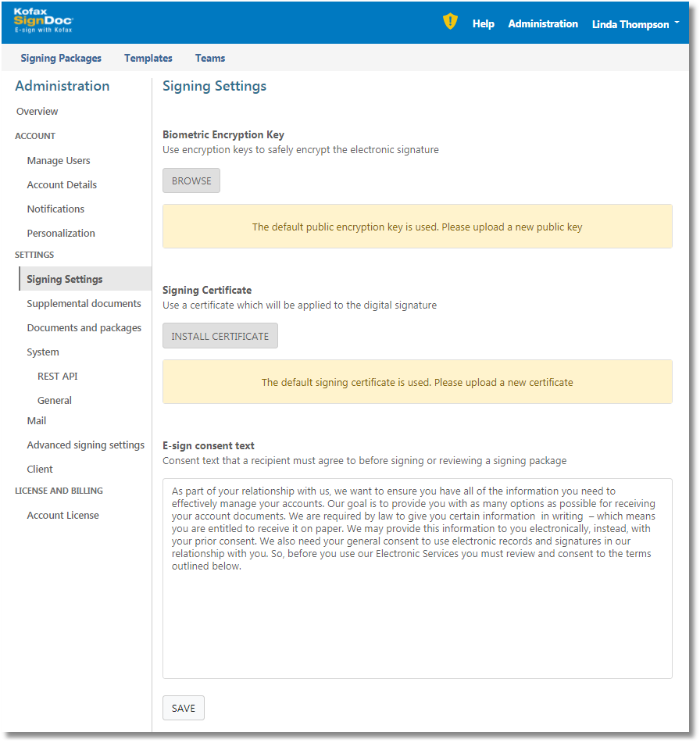The height and width of the screenshot is (743, 700).
Task: Open the Templates tab
Action: click(148, 58)
